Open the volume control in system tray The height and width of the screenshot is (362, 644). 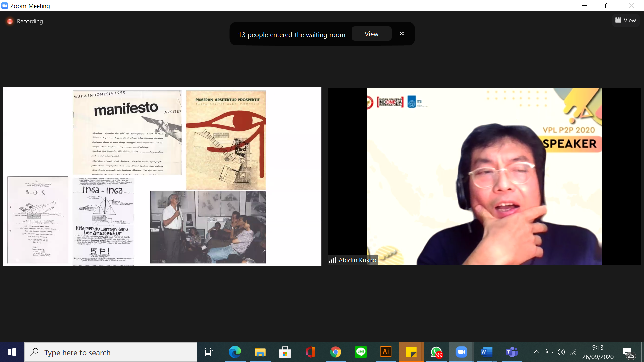[560, 352]
